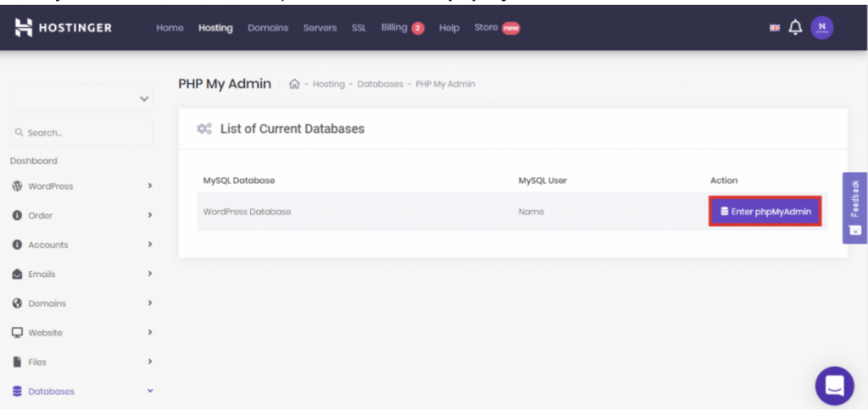Expand the Domains sidebar chevron
Viewport: 868px width, 410px height.
[x=149, y=302]
